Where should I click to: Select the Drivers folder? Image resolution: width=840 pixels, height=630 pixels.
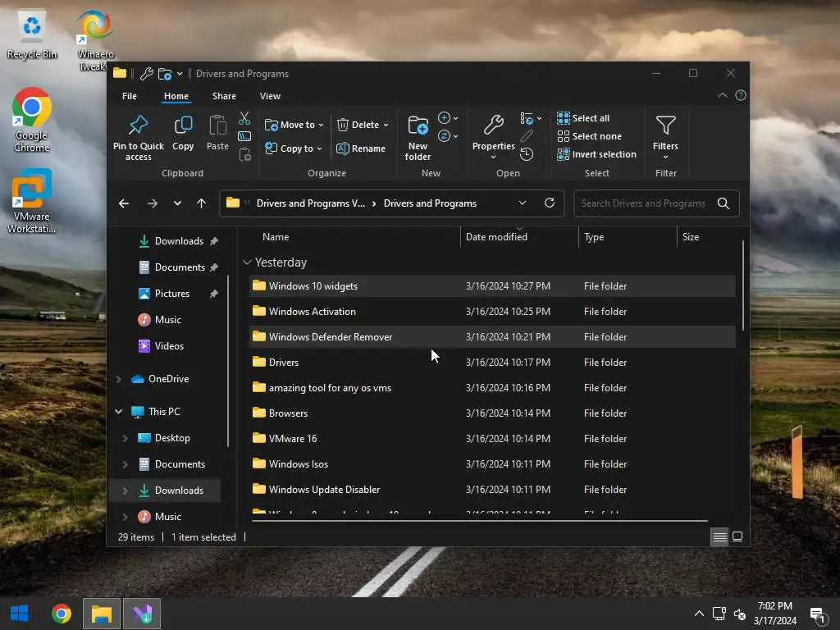click(x=492, y=362)
